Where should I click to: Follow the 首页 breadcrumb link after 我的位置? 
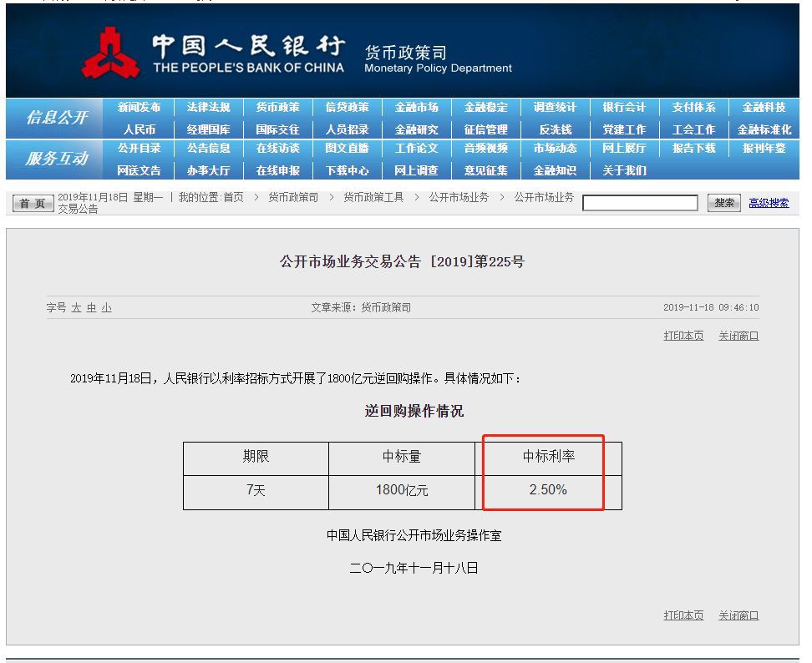[233, 197]
